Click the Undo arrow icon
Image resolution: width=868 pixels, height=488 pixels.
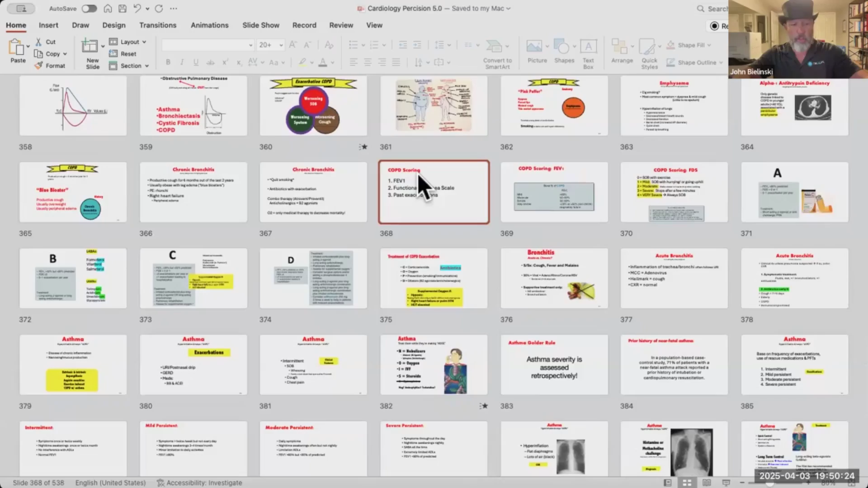coord(137,9)
